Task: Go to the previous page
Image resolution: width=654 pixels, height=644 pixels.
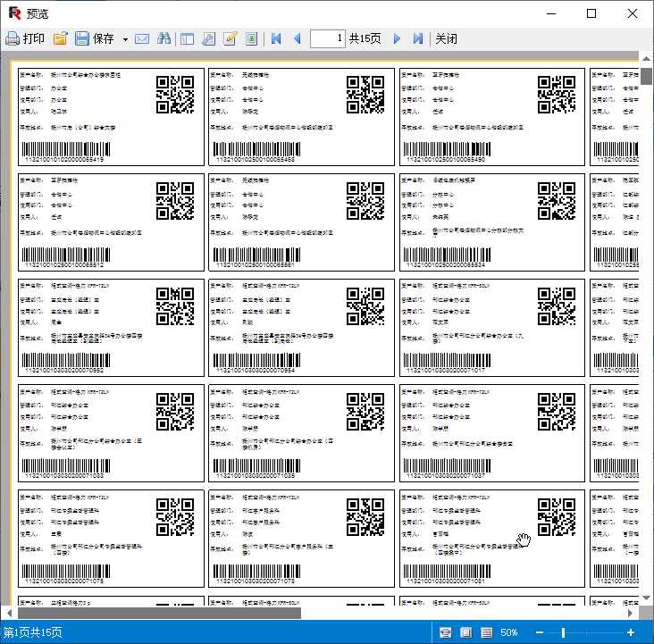Action: (x=298, y=38)
